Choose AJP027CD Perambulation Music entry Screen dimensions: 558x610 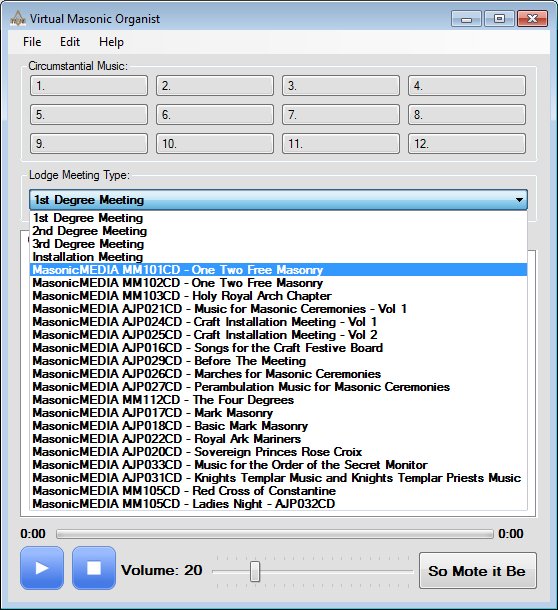click(x=278, y=387)
